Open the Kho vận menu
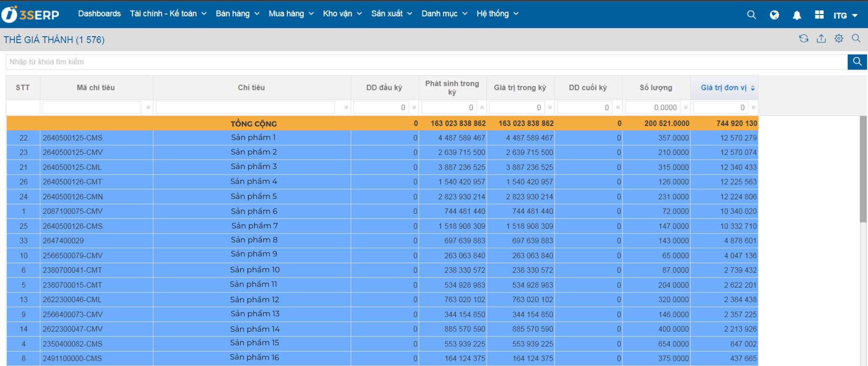 (x=342, y=14)
